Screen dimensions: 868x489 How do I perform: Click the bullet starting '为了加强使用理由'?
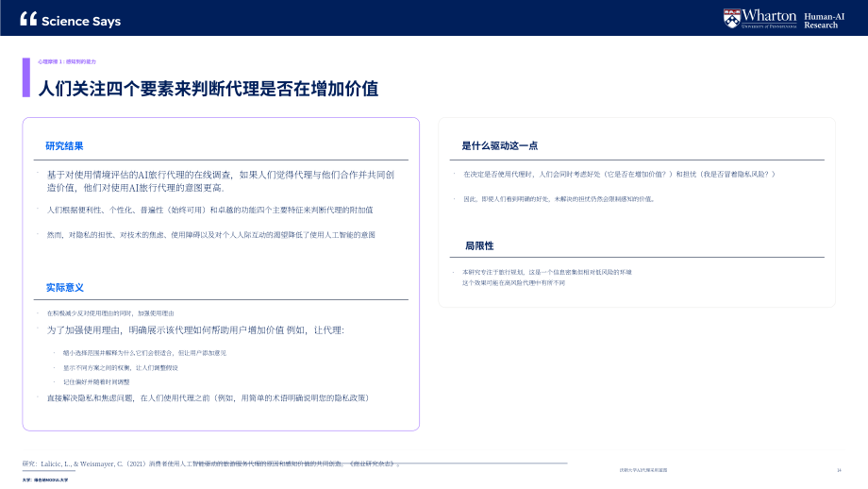point(195,330)
